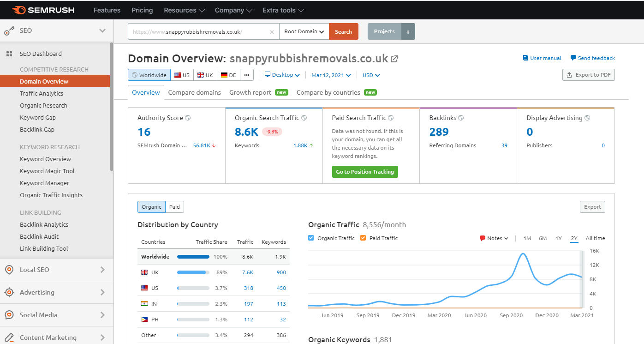
Task: Click the red Notes flag icon
Action: (483, 238)
